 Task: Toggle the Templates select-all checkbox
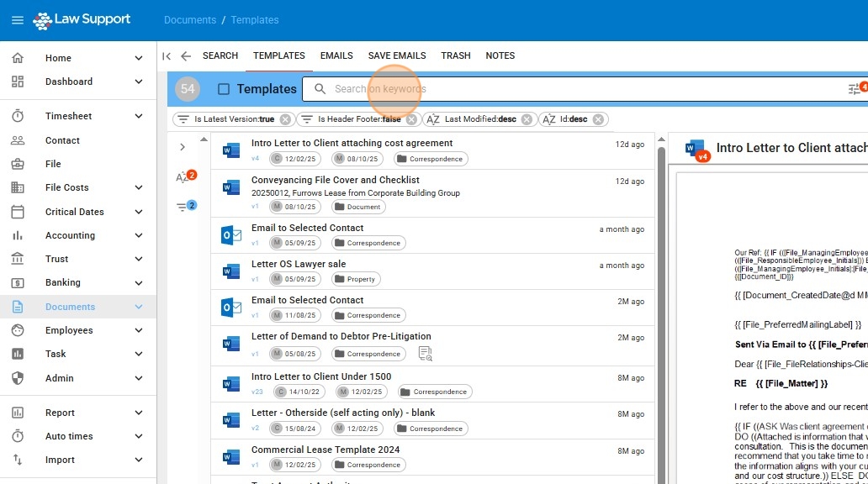click(x=224, y=89)
